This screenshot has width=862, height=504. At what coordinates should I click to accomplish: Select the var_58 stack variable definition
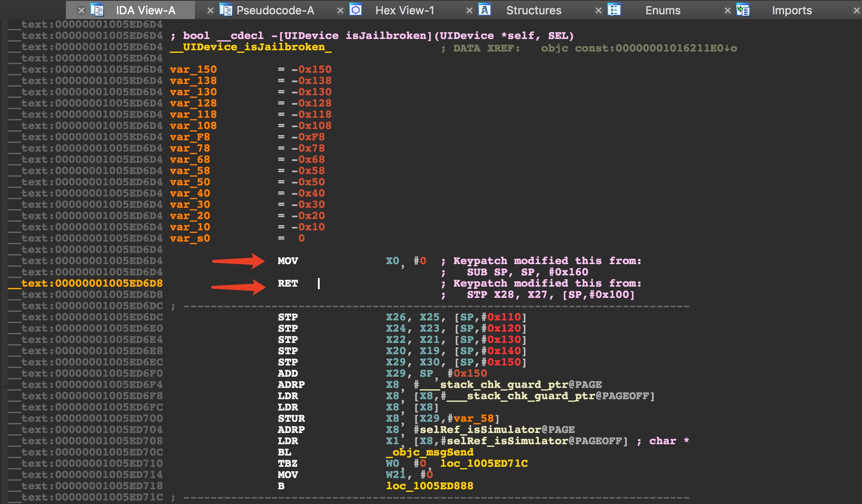190,171
